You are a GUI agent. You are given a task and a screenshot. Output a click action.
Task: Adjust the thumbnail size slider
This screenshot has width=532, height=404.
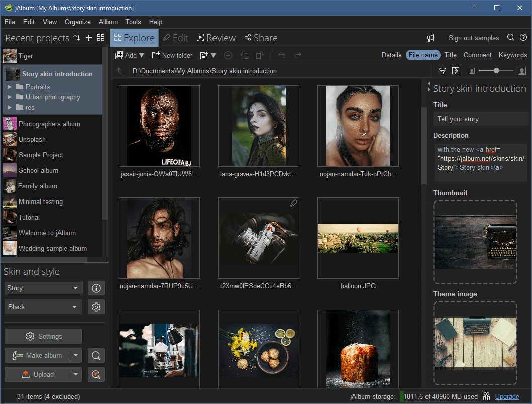[496, 71]
